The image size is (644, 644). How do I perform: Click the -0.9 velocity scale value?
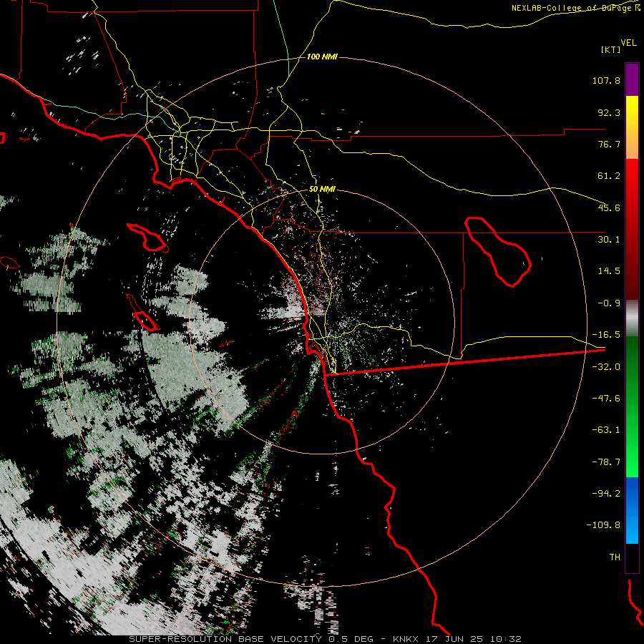click(x=609, y=303)
